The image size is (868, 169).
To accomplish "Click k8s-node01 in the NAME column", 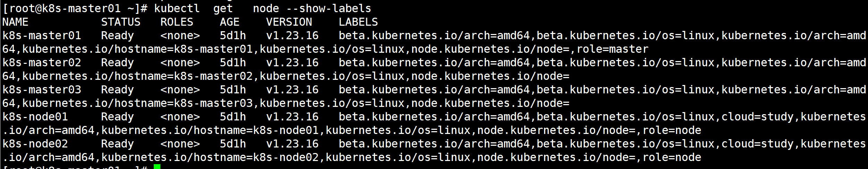I will click(35, 117).
